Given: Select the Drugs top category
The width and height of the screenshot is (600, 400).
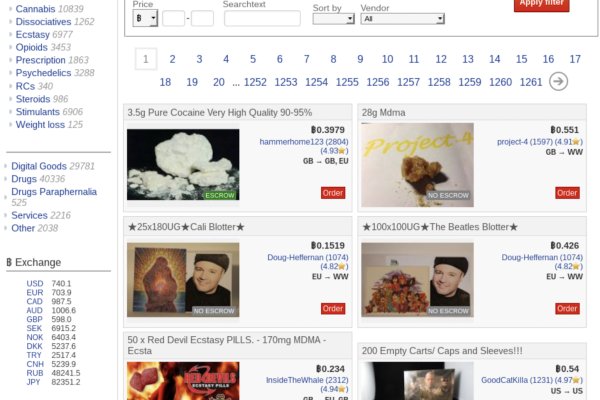Looking at the screenshot, I should [x=24, y=179].
